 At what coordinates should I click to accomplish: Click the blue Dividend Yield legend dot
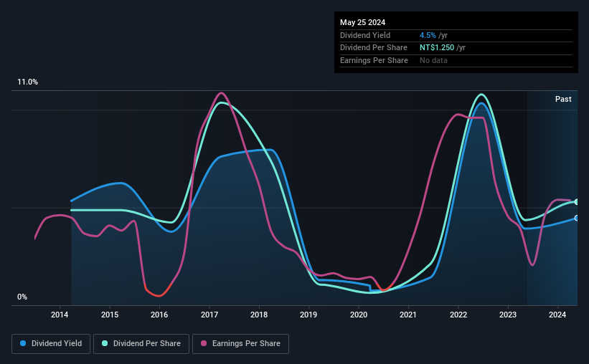tap(23, 343)
